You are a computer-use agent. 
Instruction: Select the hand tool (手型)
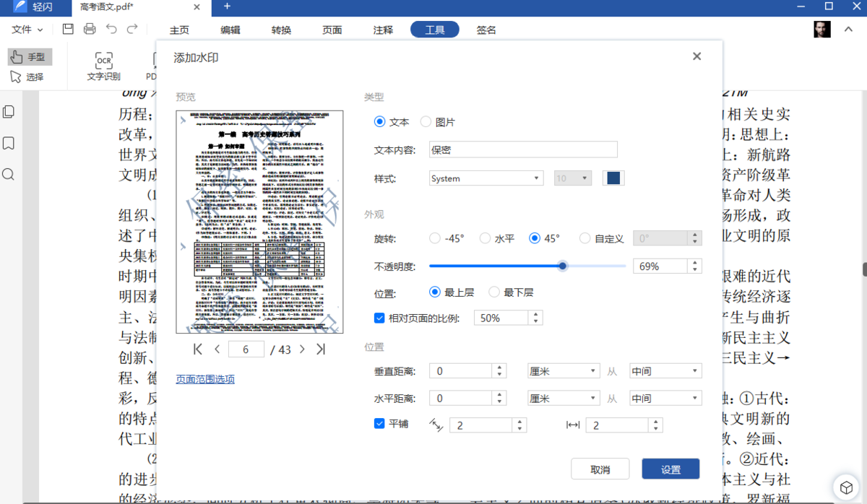[x=29, y=56]
